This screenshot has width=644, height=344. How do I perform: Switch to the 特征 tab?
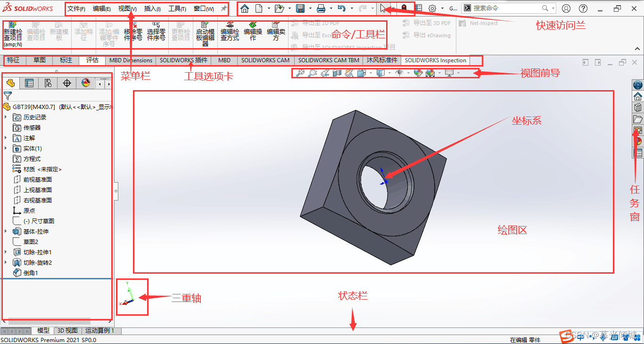tap(13, 60)
